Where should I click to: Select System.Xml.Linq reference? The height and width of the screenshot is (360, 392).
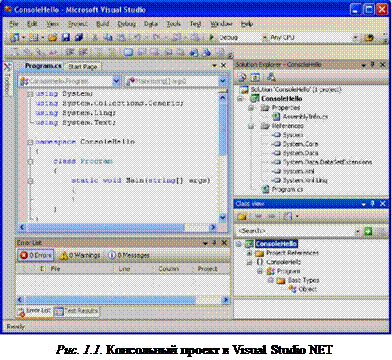coord(305,180)
